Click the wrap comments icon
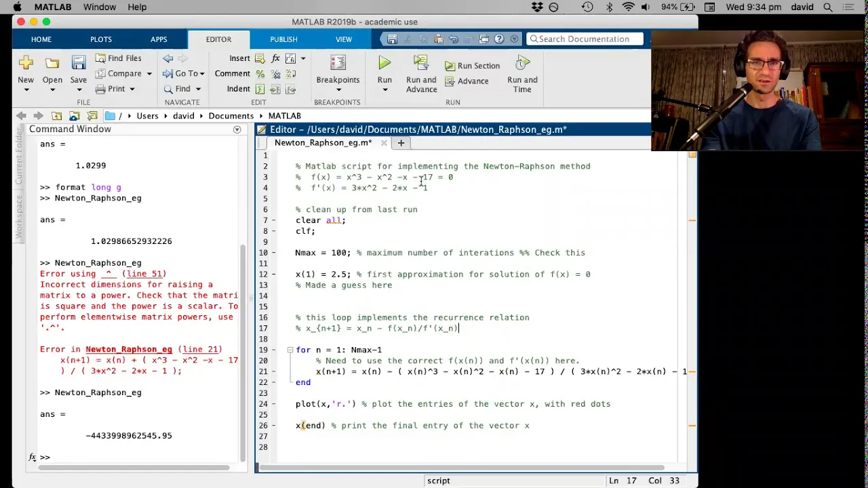The height and width of the screenshot is (488, 868). pos(291,74)
